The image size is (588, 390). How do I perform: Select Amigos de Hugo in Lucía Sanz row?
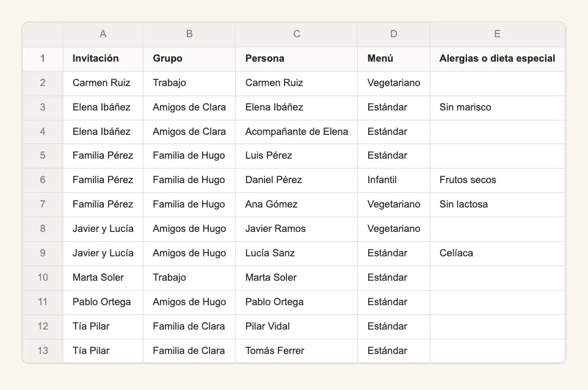point(189,253)
